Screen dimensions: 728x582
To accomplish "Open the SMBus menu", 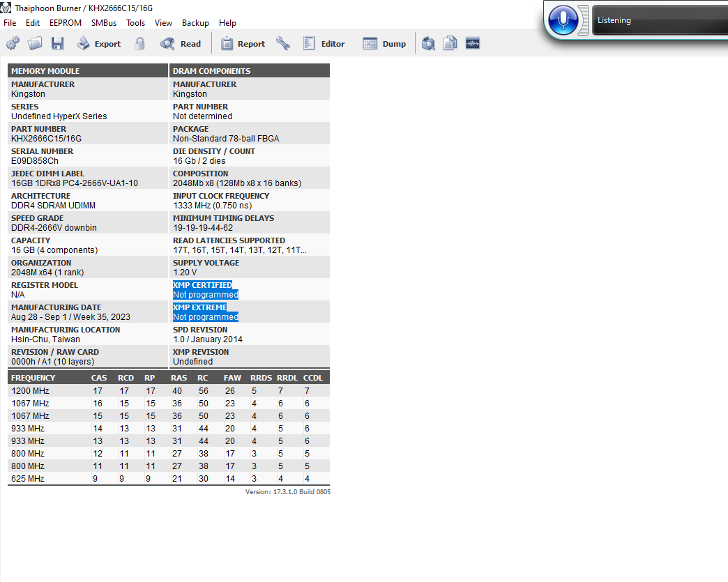I will [x=104, y=23].
